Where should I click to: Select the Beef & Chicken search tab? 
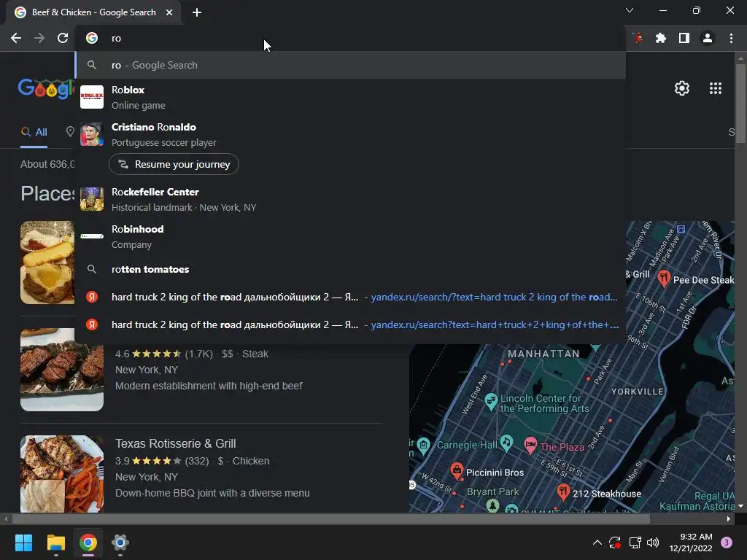pyautogui.click(x=93, y=12)
